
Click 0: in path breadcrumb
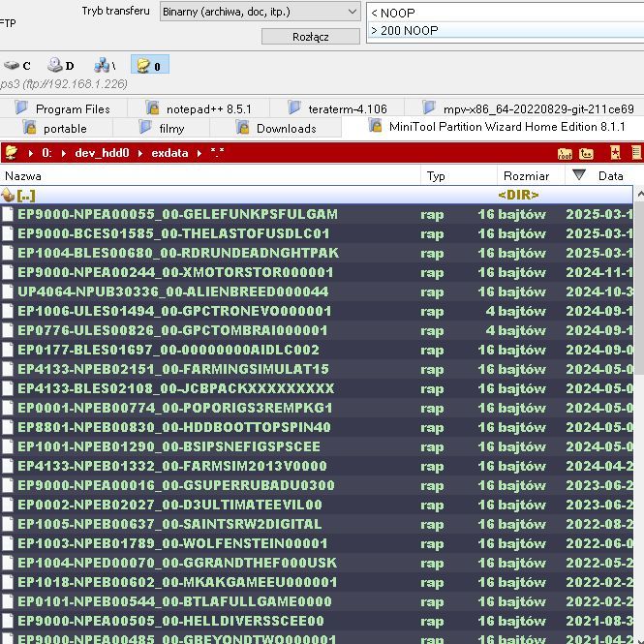(x=46, y=153)
